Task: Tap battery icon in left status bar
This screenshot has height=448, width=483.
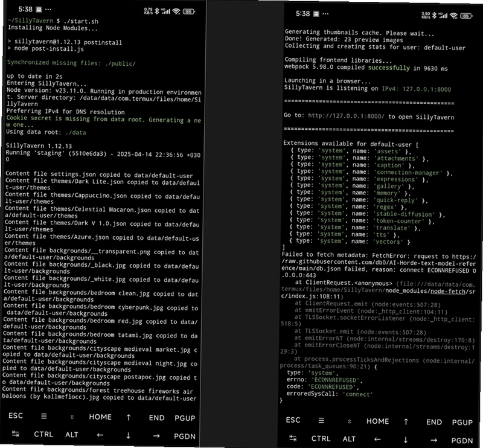Action: click(x=188, y=11)
